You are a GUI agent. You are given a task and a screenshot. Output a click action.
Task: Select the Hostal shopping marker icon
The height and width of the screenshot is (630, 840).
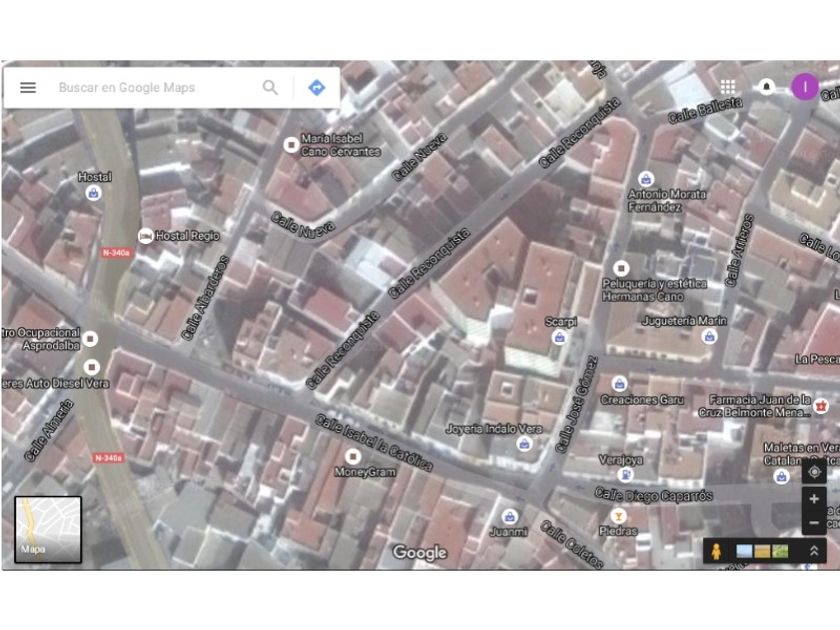(x=94, y=193)
